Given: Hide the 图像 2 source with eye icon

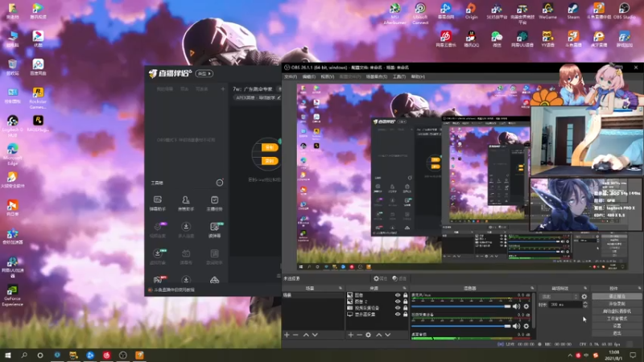Looking at the screenshot, I should [398, 301].
